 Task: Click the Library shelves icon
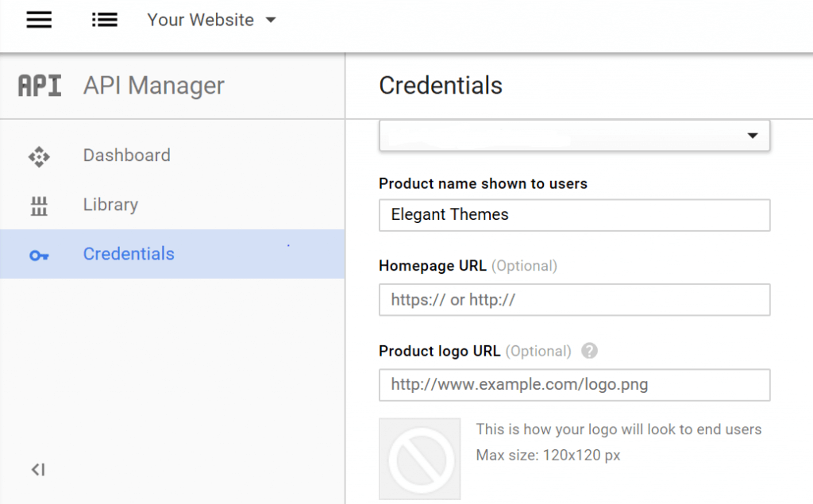tap(39, 206)
